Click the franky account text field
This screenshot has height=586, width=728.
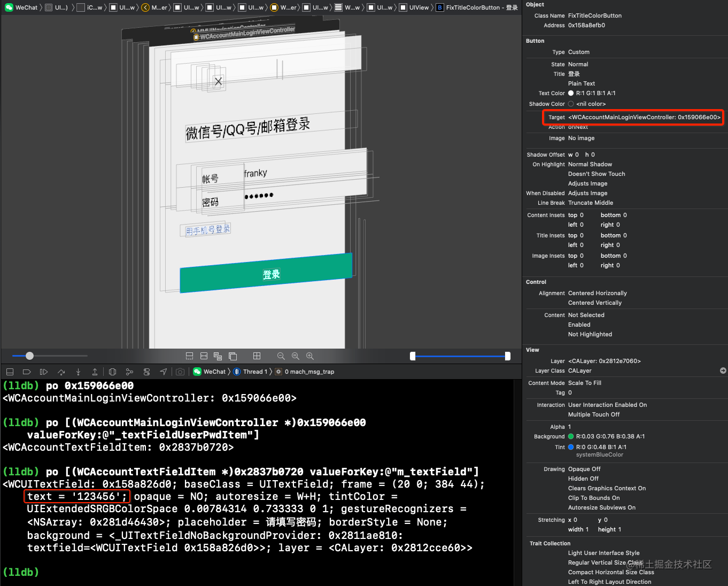(x=255, y=173)
